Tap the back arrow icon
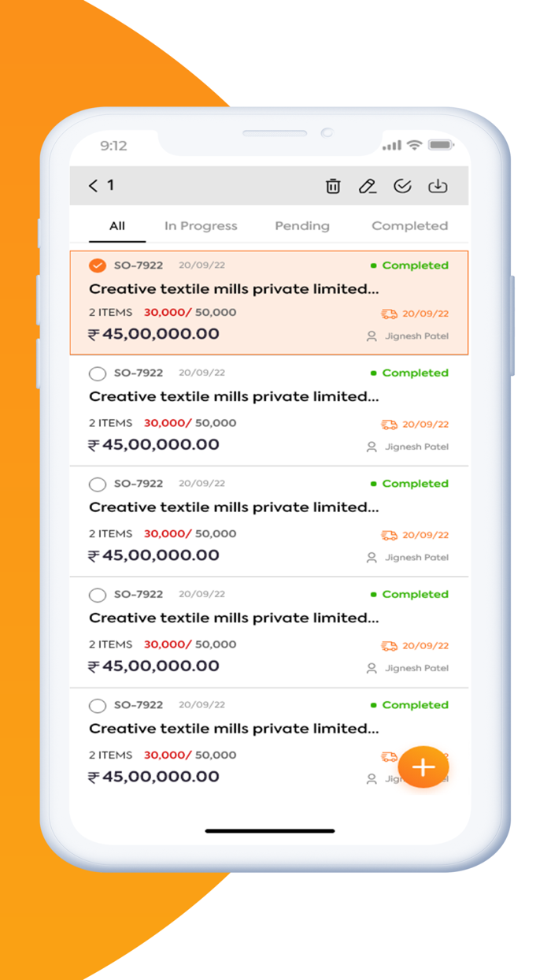The height and width of the screenshot is (980, 551). [94, 186]
